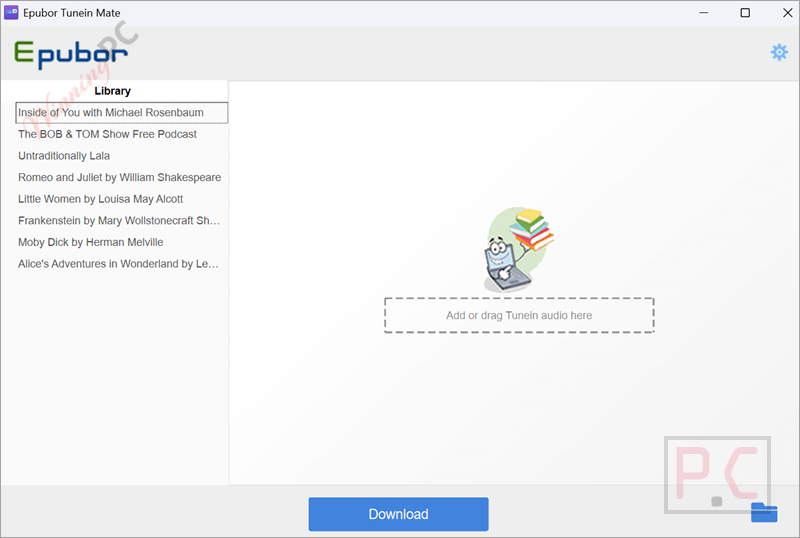Click the 'Add or drag Tunein audio here' box
This screenshot has height=538, width=800.
(x=519, y=315)
